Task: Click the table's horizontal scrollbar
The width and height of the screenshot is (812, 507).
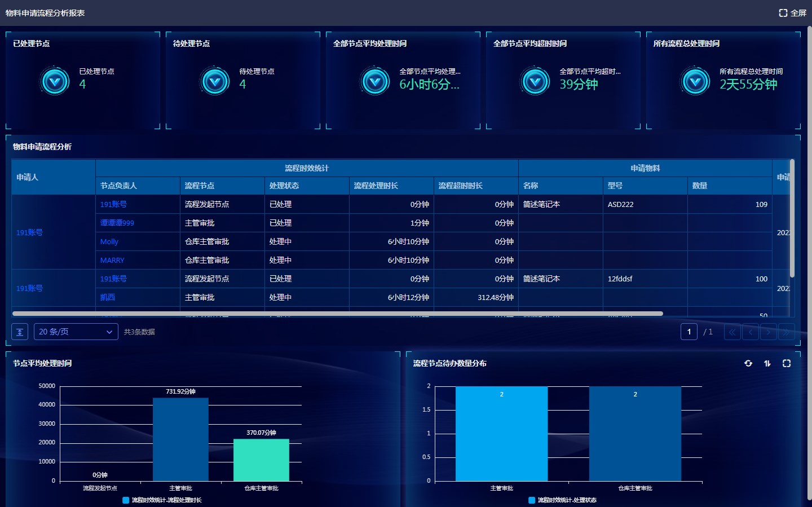Action: [x=337, y=314]
